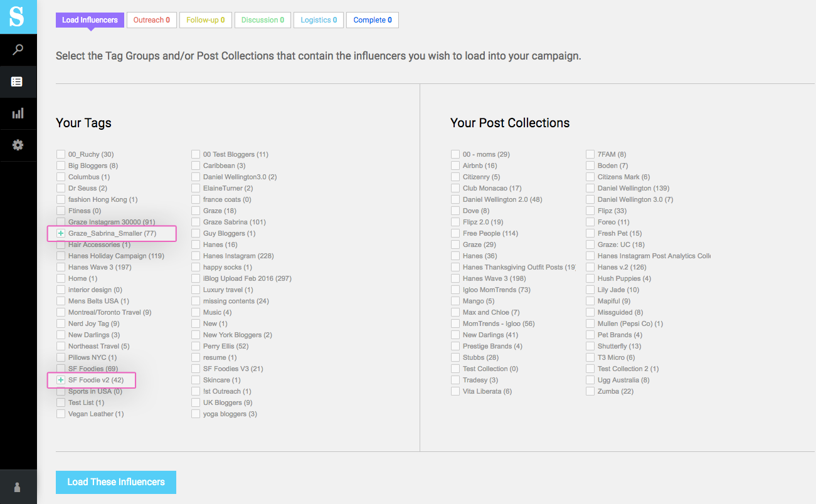Check the Hush Puppies collection checkbox
Image resolution: width=816 pixels, height=504 pixels.
pos(590,278)
